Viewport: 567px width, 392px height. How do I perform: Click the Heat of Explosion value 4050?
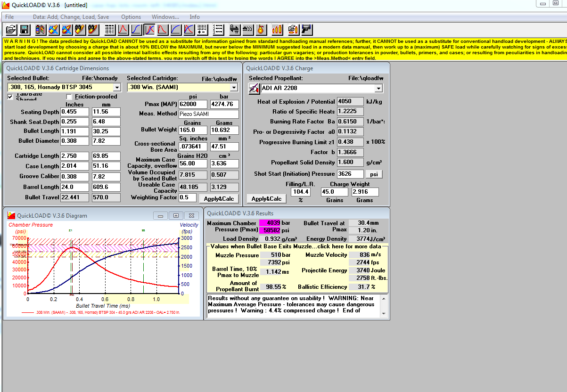tap(350, 101)
